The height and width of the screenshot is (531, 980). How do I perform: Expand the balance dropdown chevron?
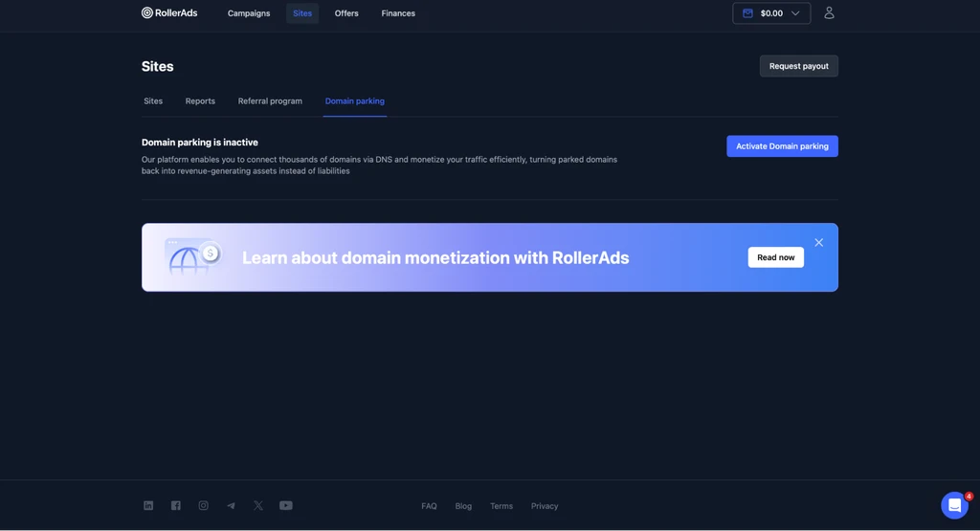click(x=795, y=13)
